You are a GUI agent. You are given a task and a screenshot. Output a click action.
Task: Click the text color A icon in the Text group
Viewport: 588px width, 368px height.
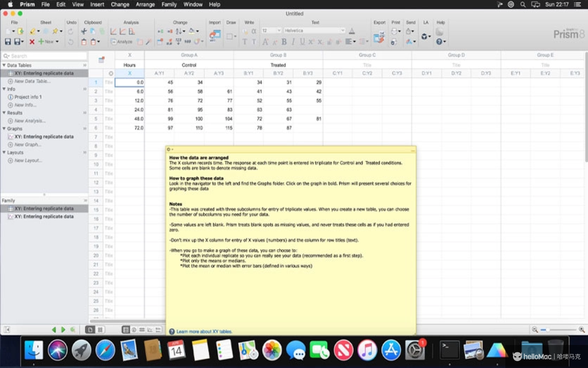click(x=352, y=31)
